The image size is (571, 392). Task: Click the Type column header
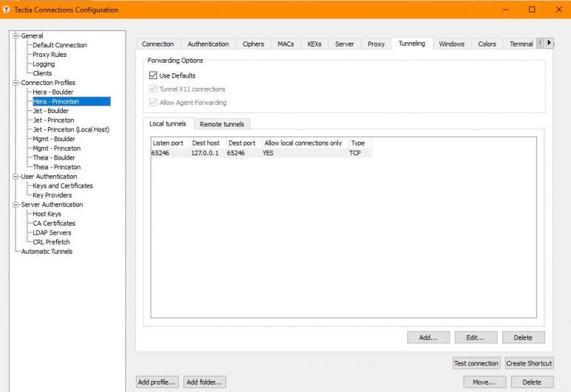click(359, 143)
